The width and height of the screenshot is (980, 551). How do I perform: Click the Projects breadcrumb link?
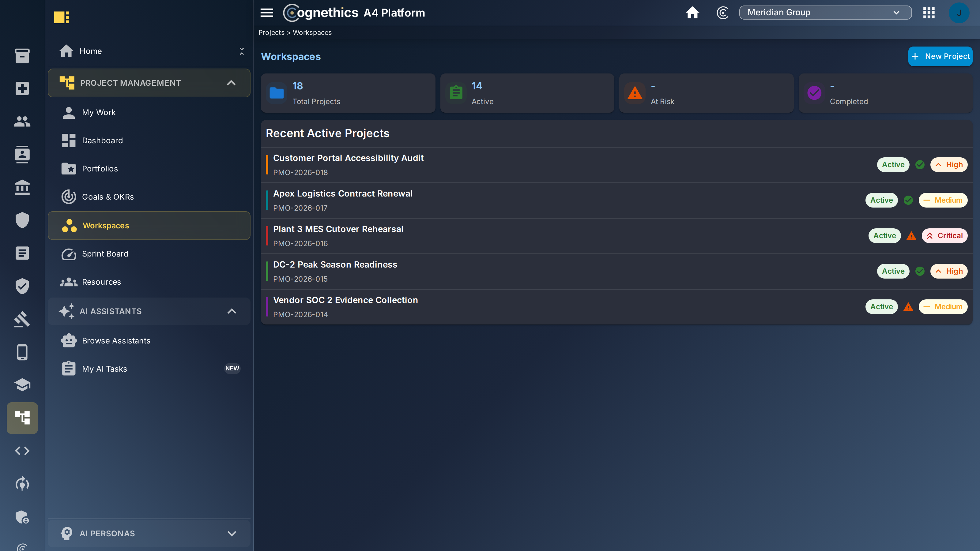tap(271, 33)
